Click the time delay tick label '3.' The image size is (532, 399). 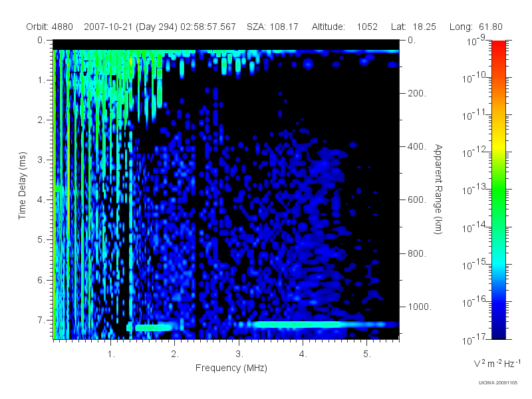41,160
